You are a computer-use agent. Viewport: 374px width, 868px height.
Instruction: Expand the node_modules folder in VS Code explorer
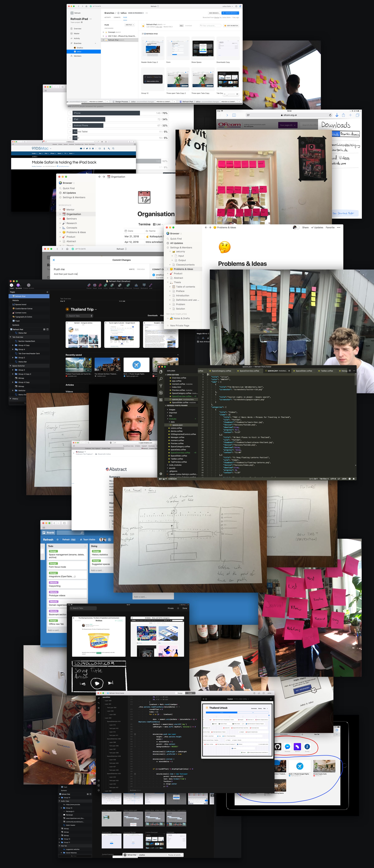[168, 465]
